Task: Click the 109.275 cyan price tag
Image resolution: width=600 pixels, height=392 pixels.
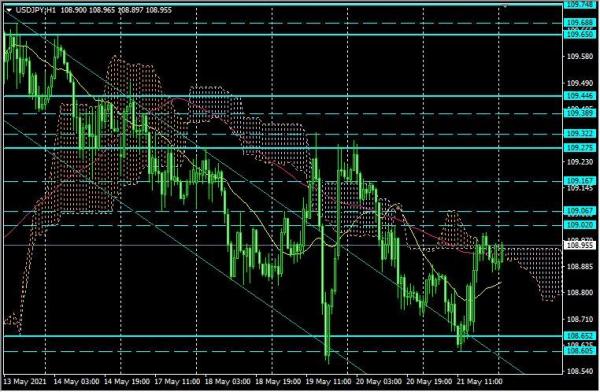Action: 580,148
